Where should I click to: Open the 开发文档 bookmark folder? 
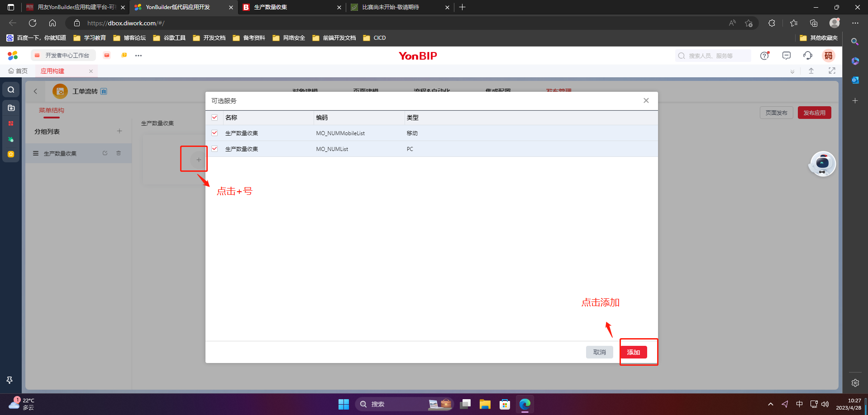tap(209, 38)
